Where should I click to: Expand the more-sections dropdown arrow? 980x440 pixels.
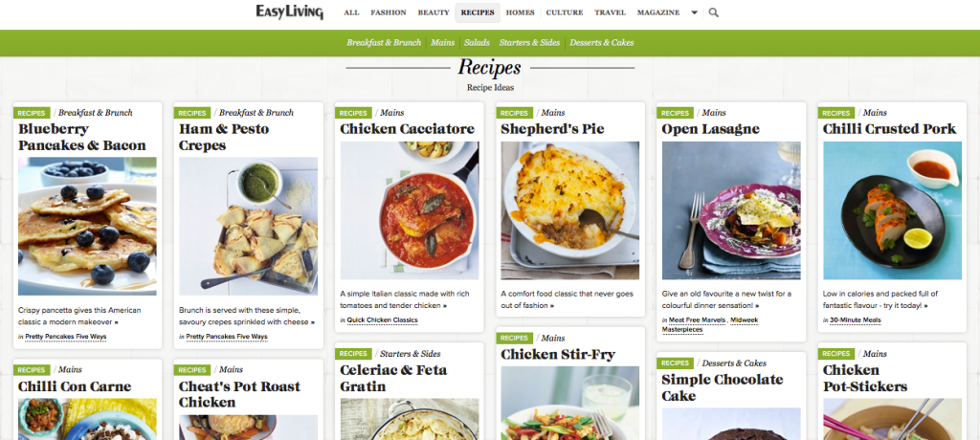coord(694,12)
